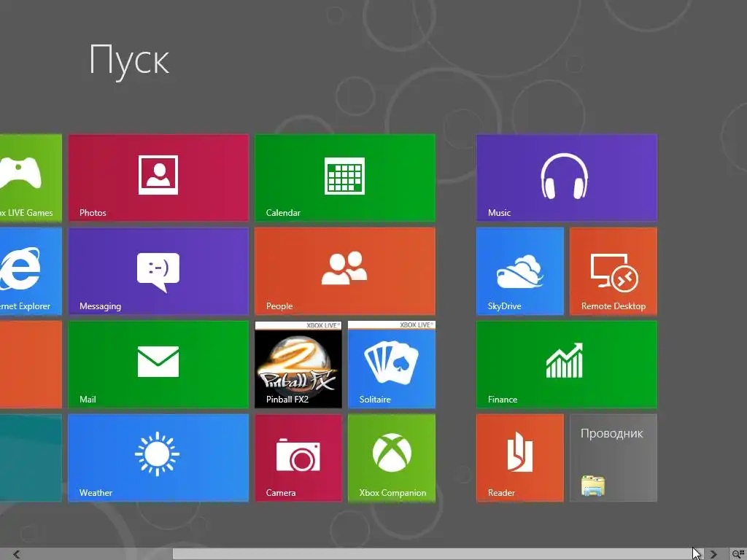Launch the Remote Desktop tile
The height and width of the screenshot is (560, 747).
click(613, 271)
